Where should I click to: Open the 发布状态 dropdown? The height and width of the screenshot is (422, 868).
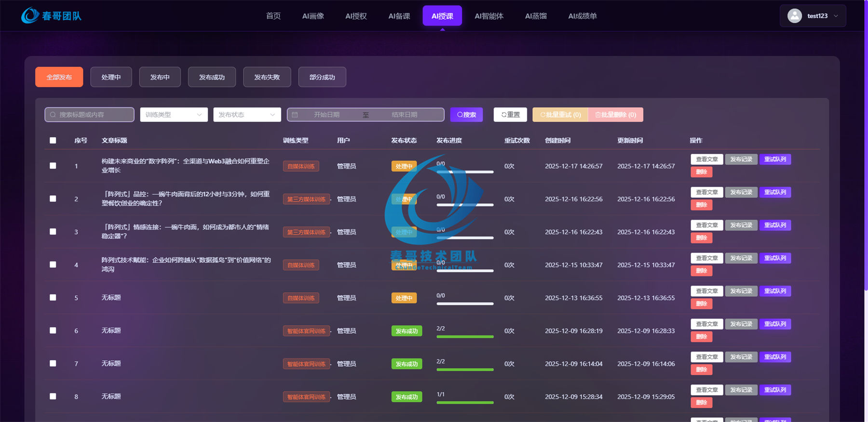pyautogui.click(x=247, y=115)
